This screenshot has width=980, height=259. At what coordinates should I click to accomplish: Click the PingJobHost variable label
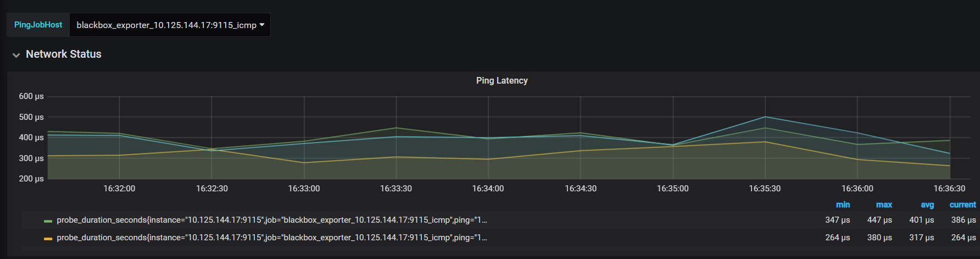(38, 25)
